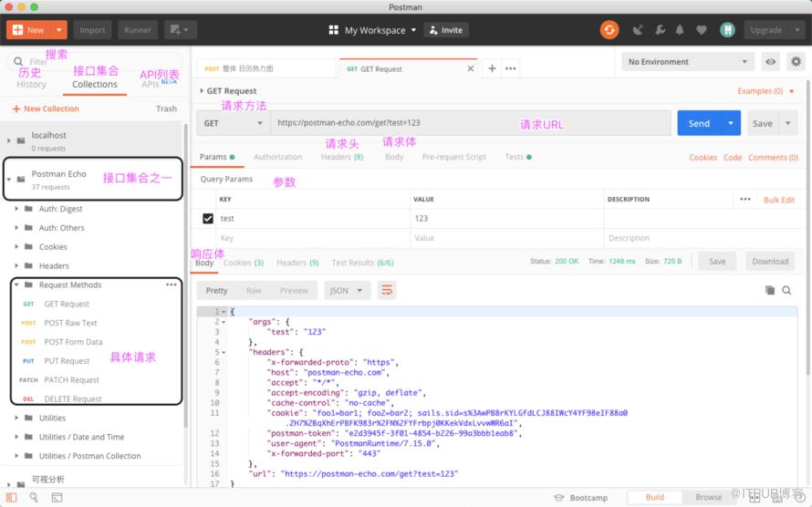Toggle sidebar visibility icon in status bar
Screen dimensions: 812x507
tap(11, 497)
